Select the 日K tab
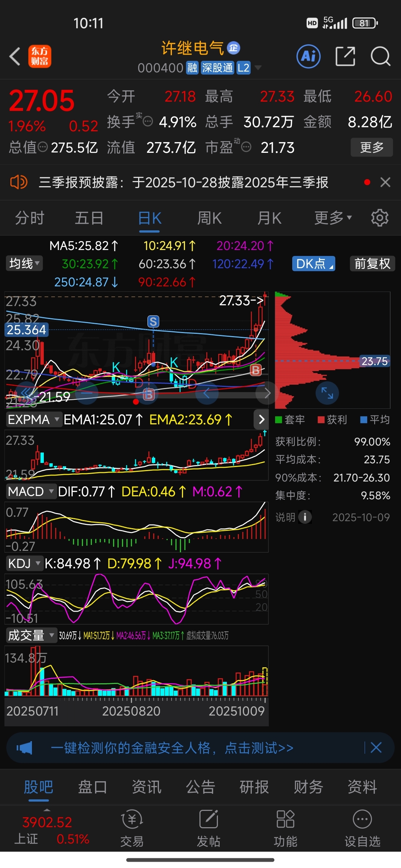Viewport: 401px width, 868px height. coord(150,218)
